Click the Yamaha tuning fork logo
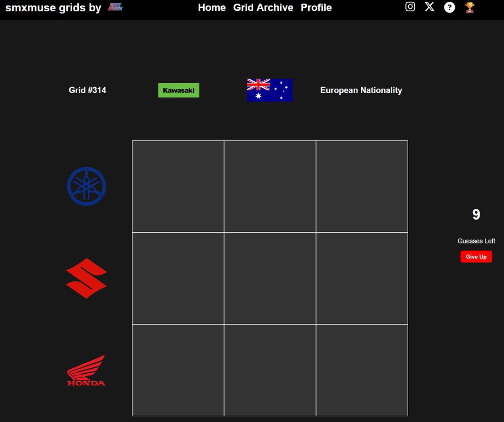 point(87,186)
